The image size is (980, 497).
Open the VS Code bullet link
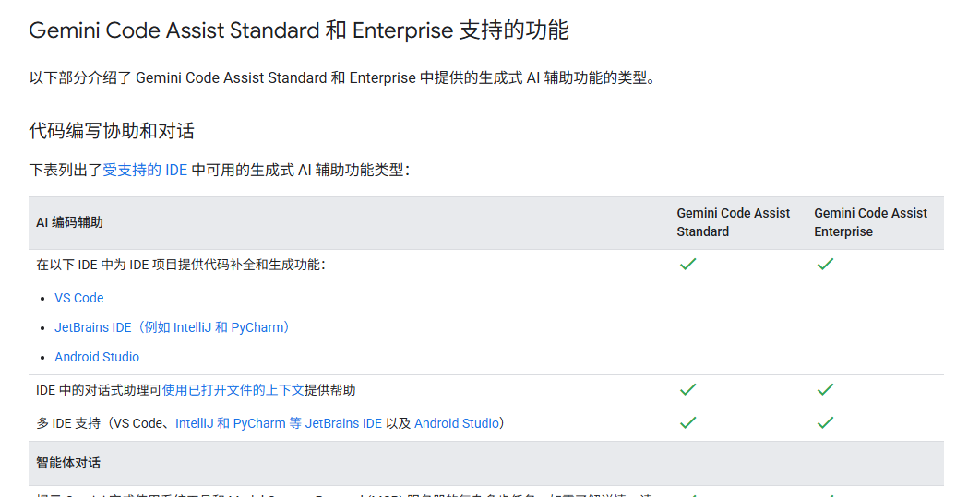pos(79,298)
